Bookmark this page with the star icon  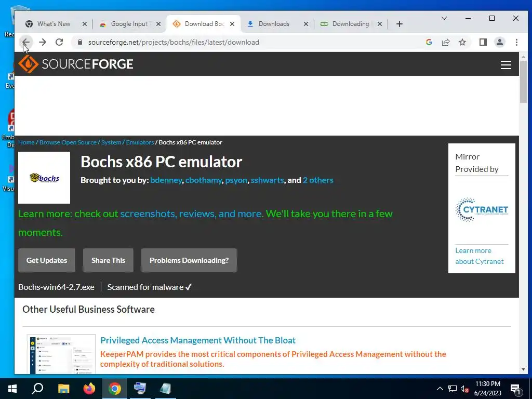[462, 42]
